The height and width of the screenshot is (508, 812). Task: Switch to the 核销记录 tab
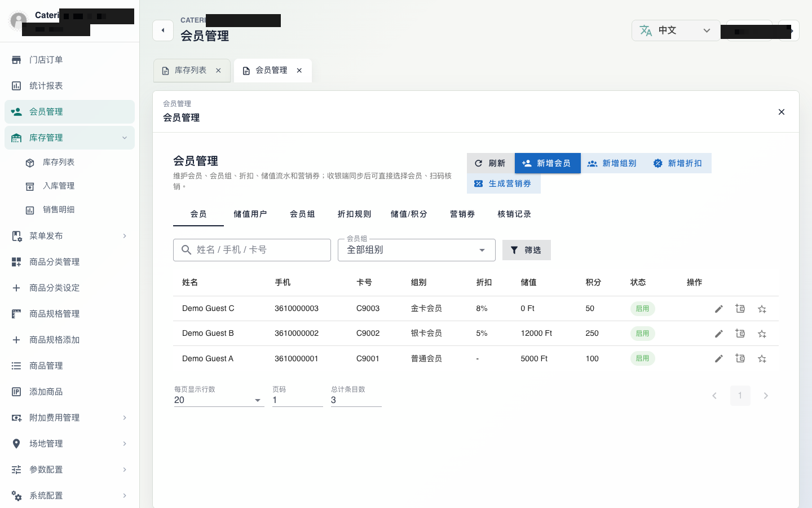point(514,214)
